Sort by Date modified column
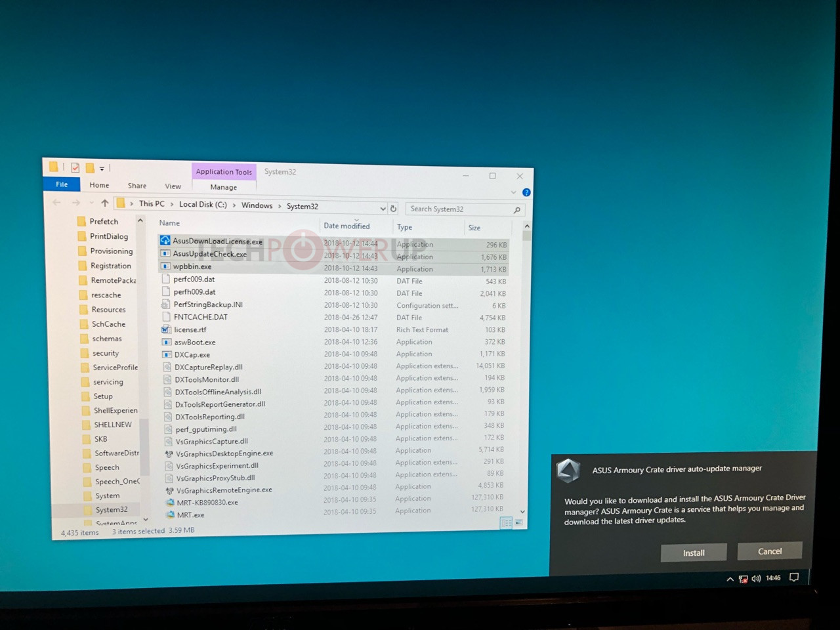The image size is (840, 630). [x=346, y=226]
